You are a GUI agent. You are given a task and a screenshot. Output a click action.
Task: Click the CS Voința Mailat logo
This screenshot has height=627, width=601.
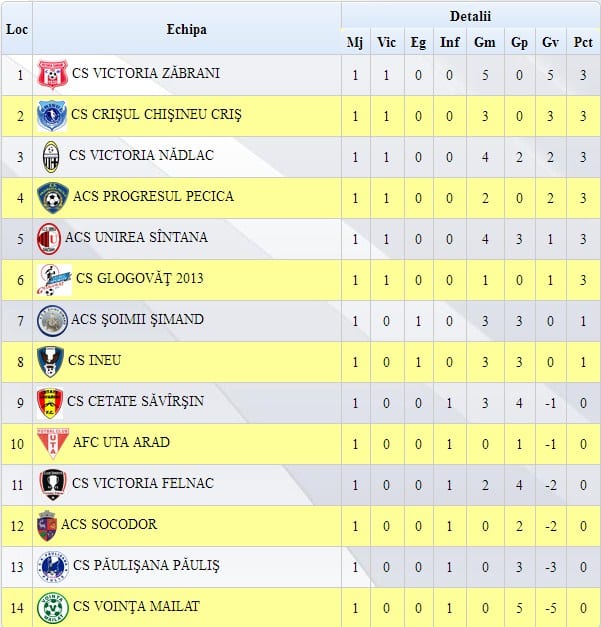52,608
